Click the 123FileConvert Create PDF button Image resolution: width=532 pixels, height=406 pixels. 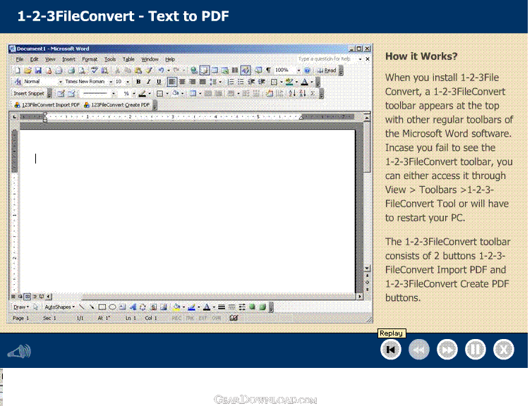[x=116, y=105]
